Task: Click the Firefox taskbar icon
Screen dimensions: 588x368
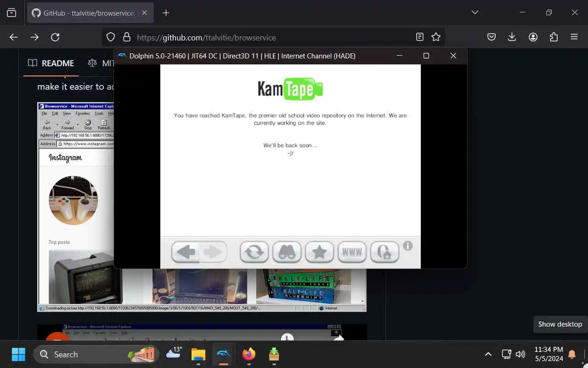Action: tap(249, 354)
